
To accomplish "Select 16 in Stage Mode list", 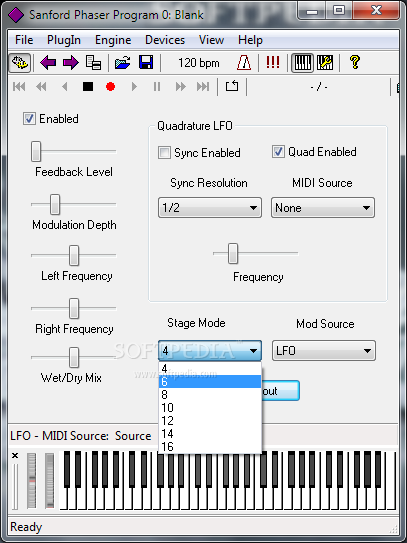I will (x=210, y=447).
